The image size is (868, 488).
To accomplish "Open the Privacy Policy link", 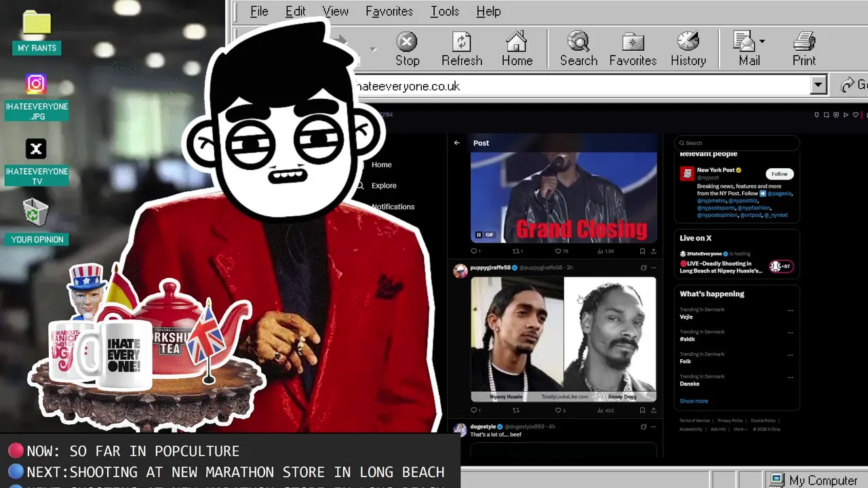I will tap(730, 421).
